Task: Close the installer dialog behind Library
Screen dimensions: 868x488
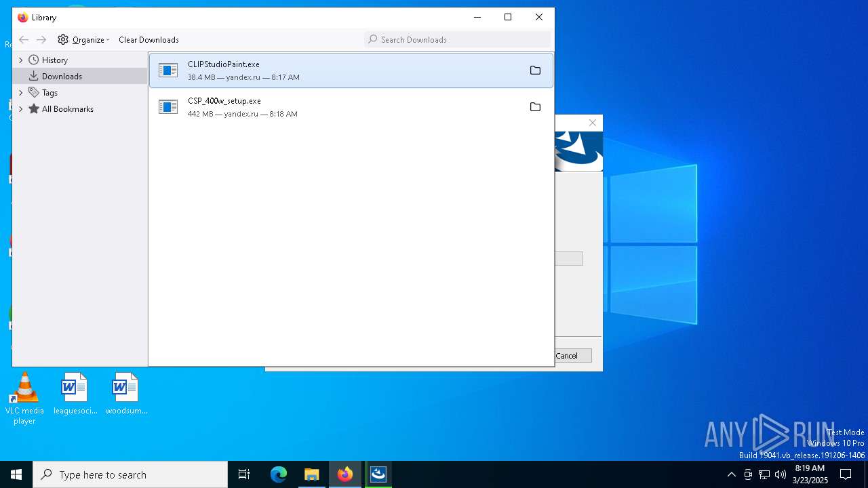Action: pyautogui.click(x=593, y=123)
